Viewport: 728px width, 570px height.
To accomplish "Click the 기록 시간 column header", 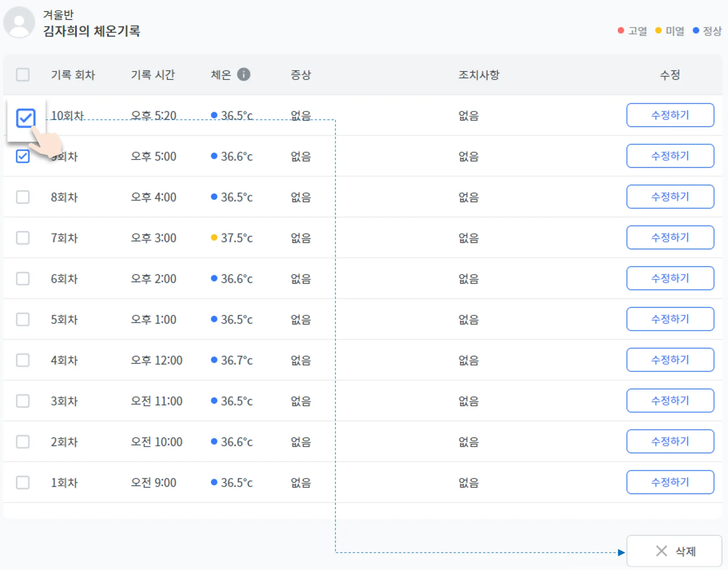I will tap(153, 75).
